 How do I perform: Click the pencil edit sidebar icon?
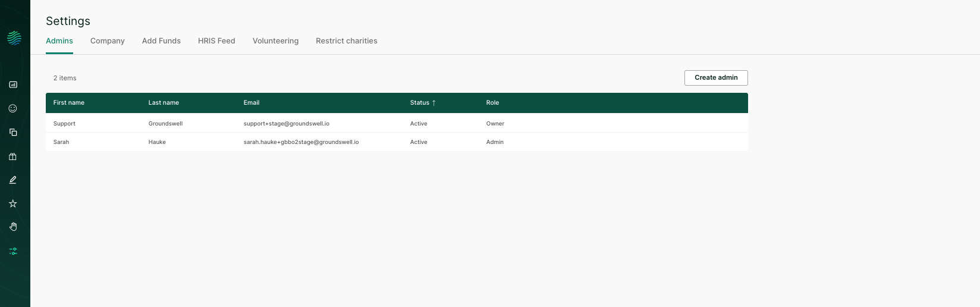[x=13, y=180]
